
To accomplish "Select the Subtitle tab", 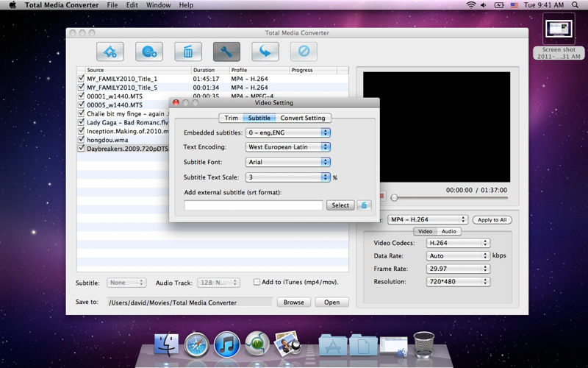I will click(x=259, y=118).
